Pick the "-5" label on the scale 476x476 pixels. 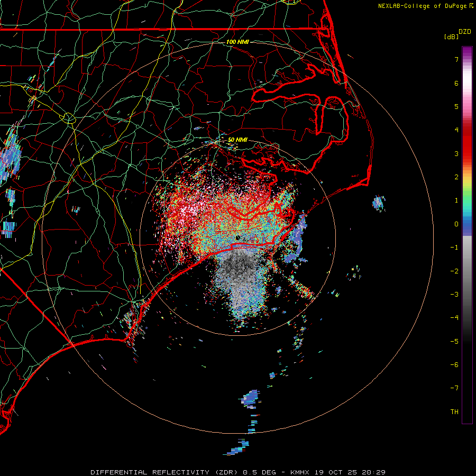pos(454,341)
